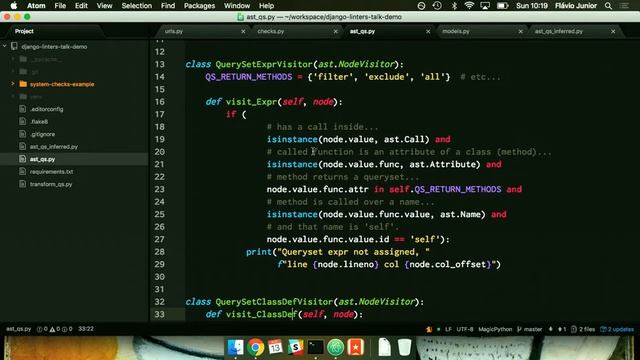Click the master git branch indicator

(x=529, y=329)
